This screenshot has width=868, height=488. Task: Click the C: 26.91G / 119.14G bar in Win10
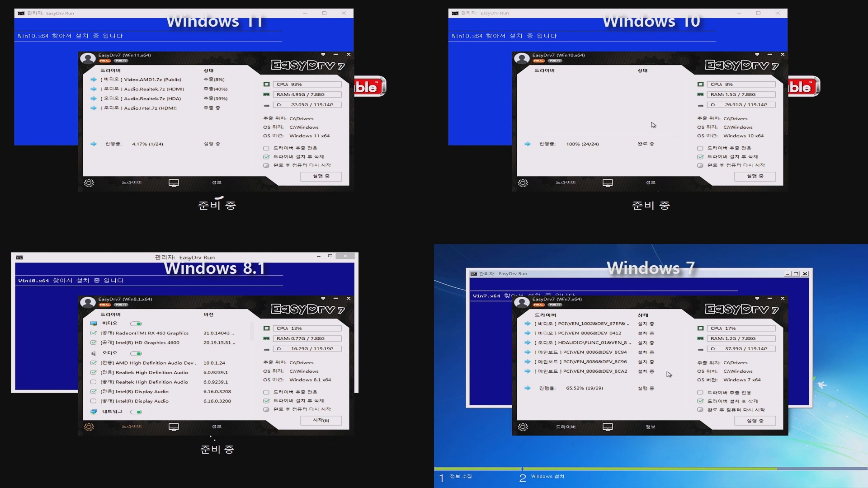point(741,105)
